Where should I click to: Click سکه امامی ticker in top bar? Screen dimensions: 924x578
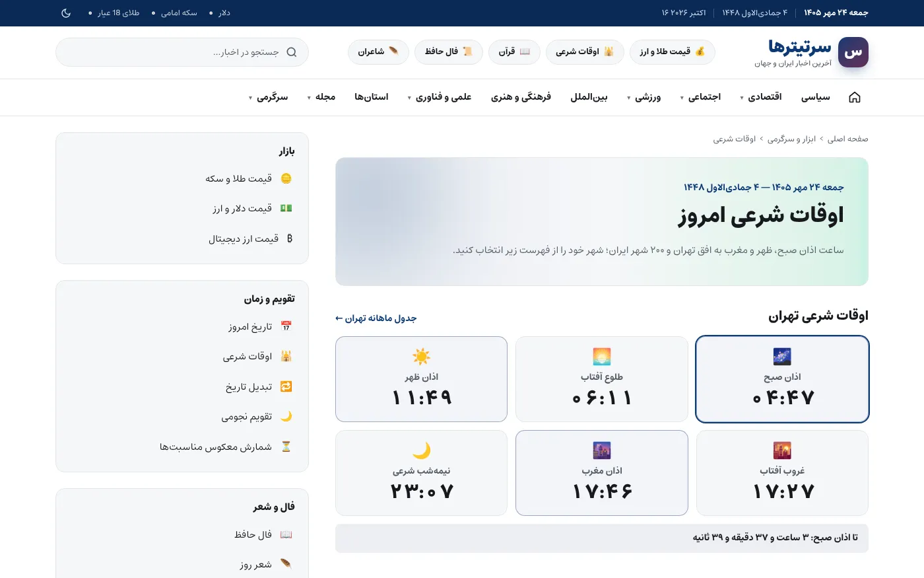coord(174,13)
